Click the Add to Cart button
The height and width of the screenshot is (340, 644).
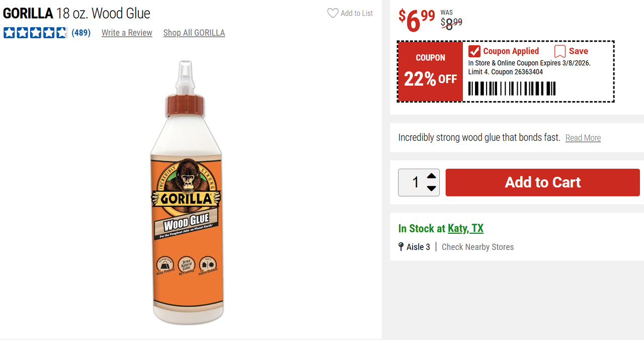click(x=542, y=182)
